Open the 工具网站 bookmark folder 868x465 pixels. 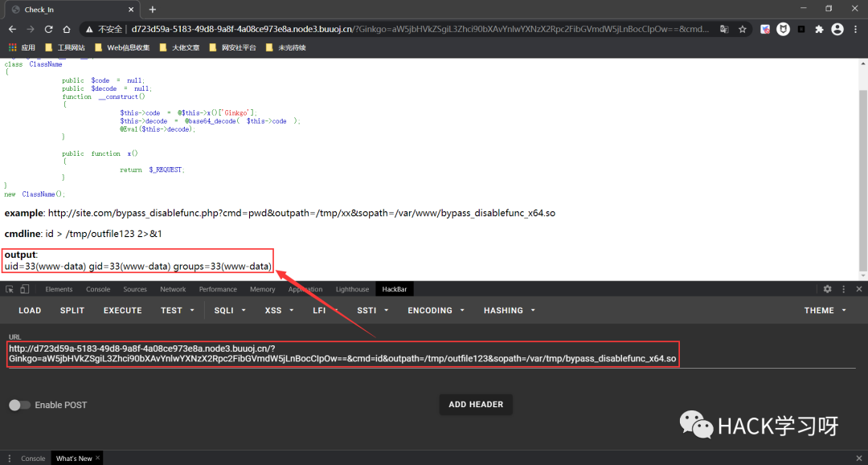(65, 47)
